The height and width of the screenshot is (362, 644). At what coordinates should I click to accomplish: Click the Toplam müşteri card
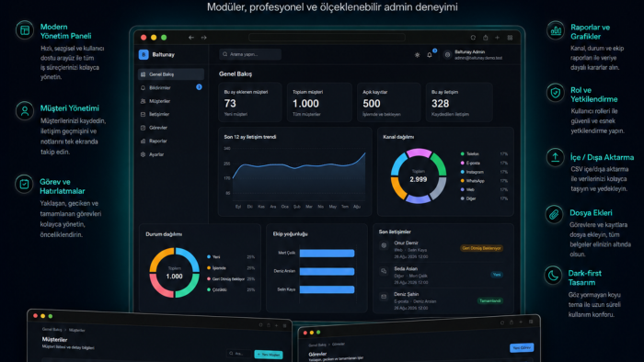pyautogui.click(x=319, y=102)
